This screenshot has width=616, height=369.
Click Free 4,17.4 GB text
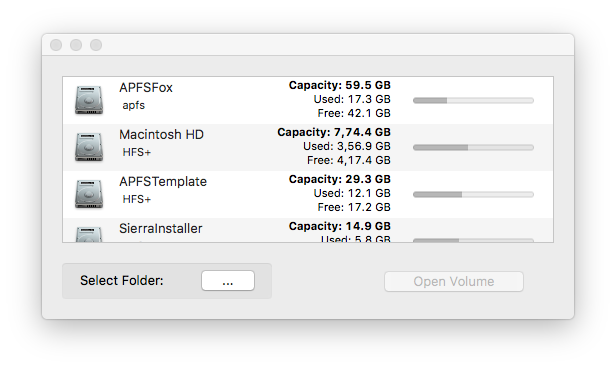pyautogui.click(x=349, y=160)
